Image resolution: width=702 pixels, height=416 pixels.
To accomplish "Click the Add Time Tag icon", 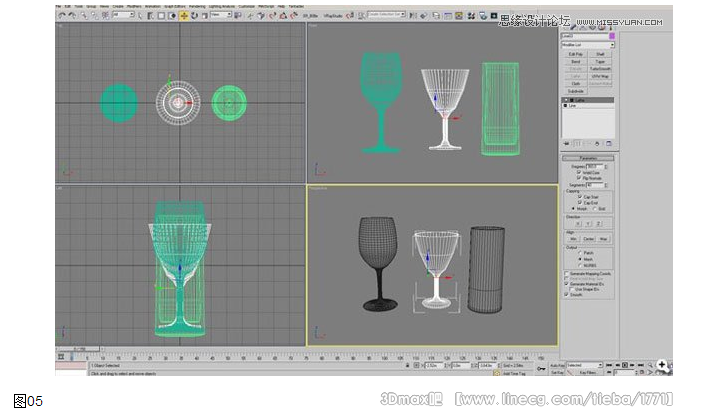I will coord(496,373).
